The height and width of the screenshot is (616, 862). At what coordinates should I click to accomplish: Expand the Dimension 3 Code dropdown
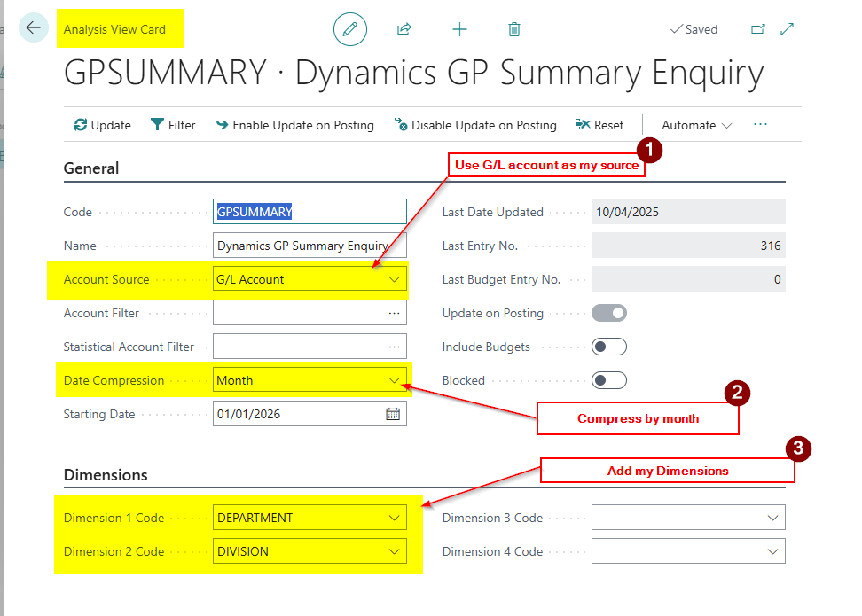tap(772, 518)
